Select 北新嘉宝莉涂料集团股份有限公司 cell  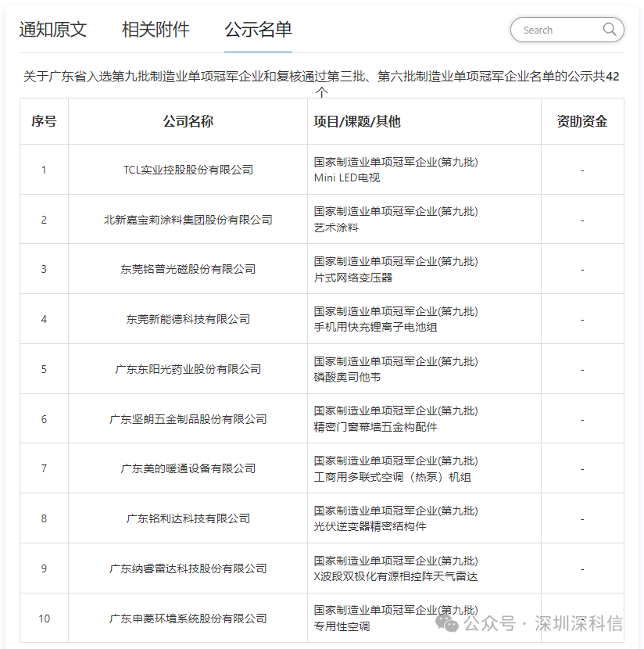click(188, 220)
